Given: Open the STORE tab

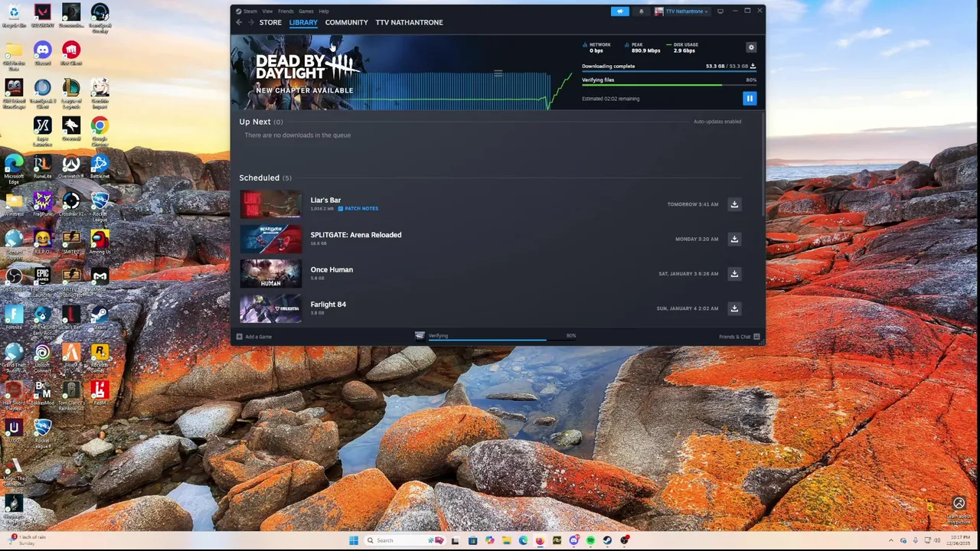Looking at the screenshot, I should 270,22.
